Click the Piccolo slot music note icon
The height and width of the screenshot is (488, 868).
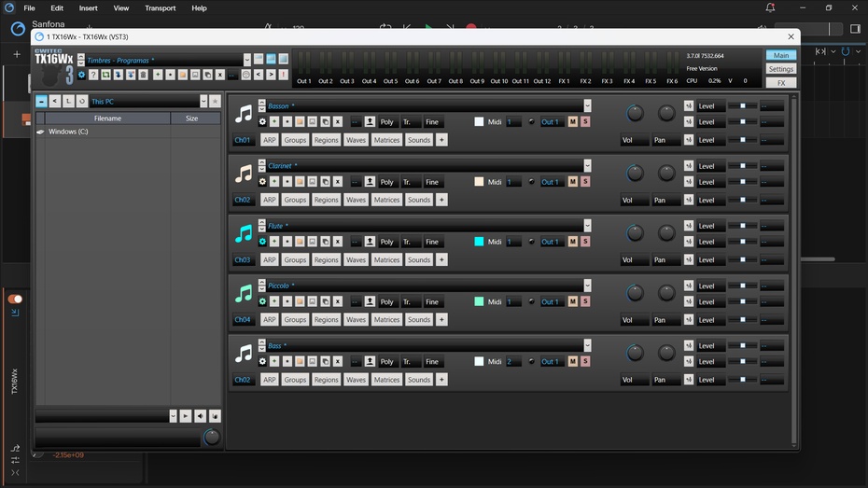(x=244, y=293)
